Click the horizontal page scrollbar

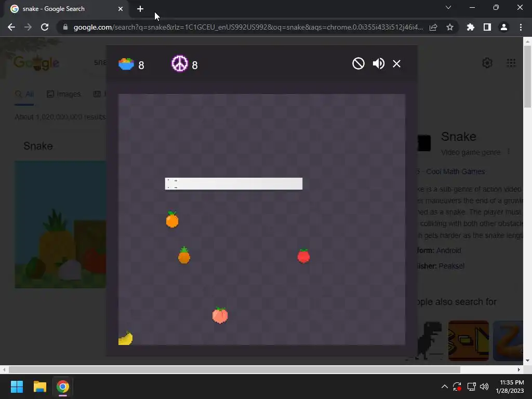coord(234,369)
